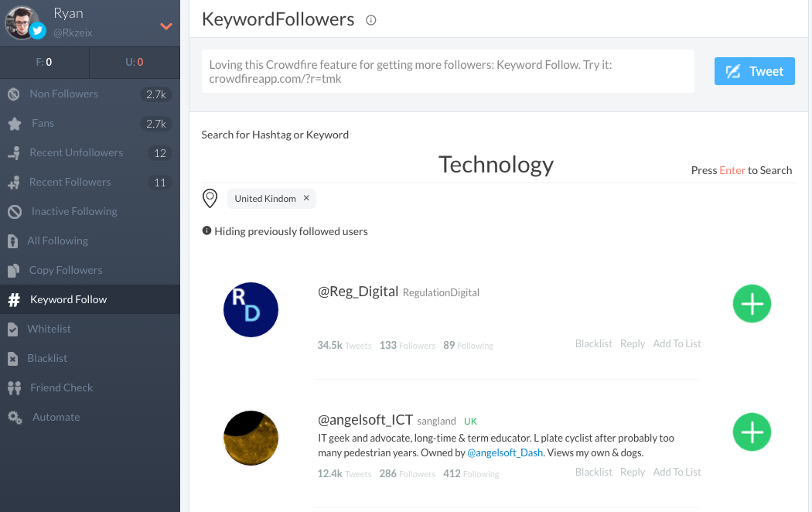812x512 pixels.
Task: Click Ryan's profile picture
Action: (22, 22)
